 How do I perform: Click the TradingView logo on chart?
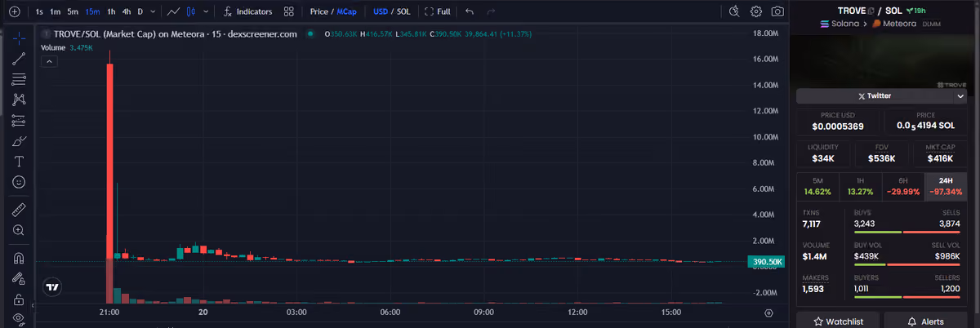point(52,286)
